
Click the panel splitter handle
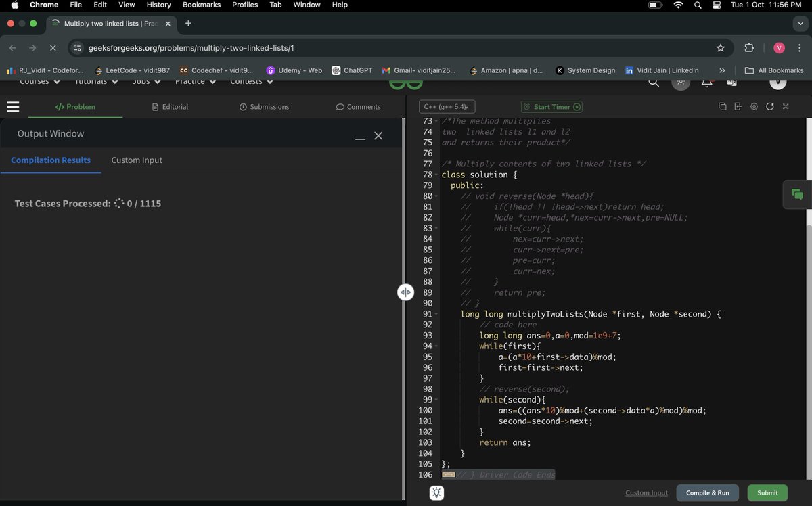point(405,292)
